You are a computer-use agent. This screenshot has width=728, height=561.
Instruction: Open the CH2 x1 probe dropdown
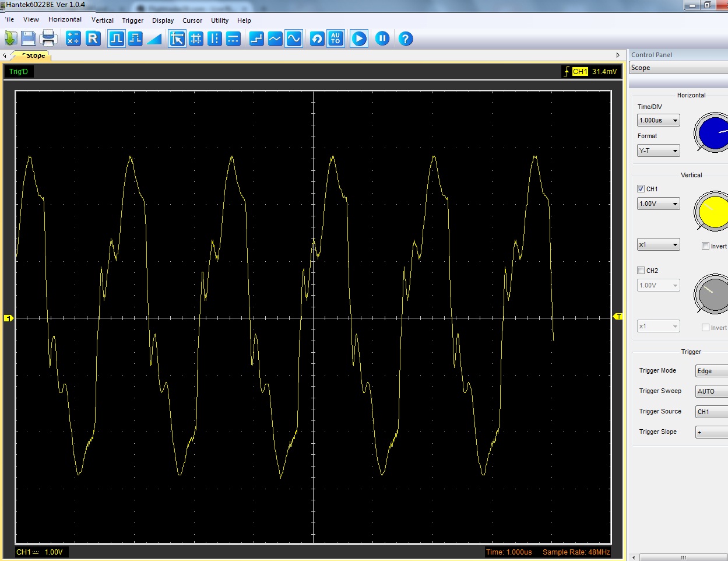tap(659, 326)
